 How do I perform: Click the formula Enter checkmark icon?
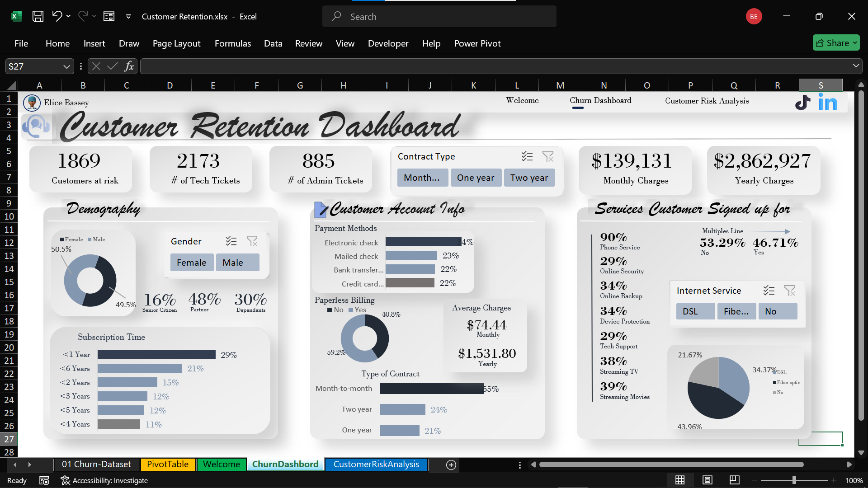[x=112, y=66]
